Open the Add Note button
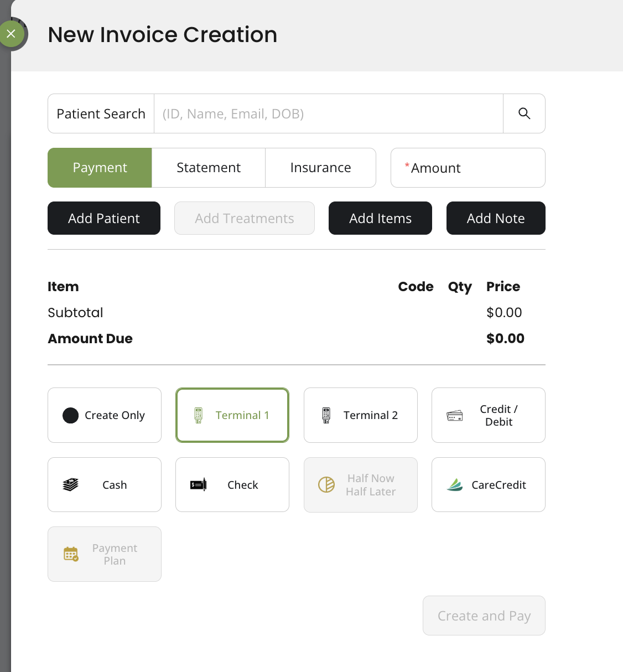 [x=495, y=218]
